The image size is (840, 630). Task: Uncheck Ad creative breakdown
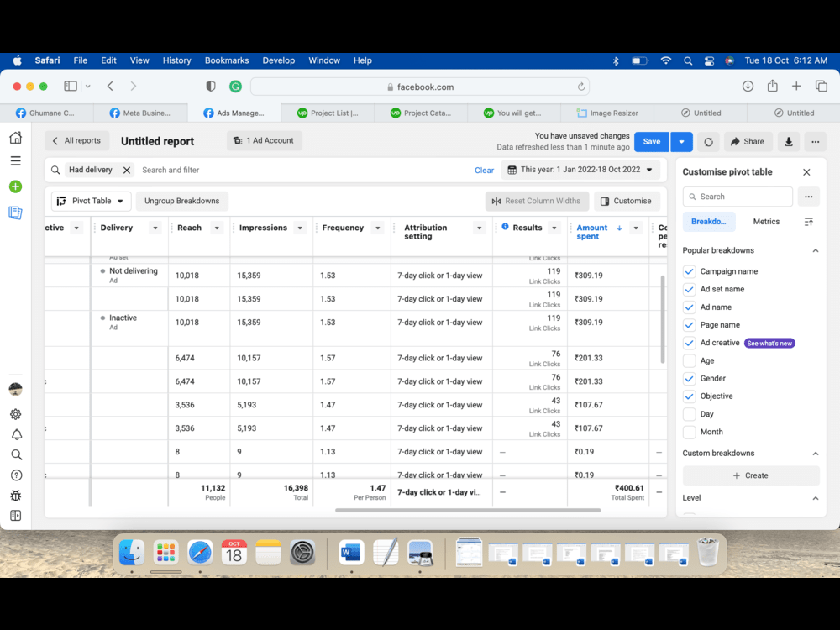click(689, 343)
